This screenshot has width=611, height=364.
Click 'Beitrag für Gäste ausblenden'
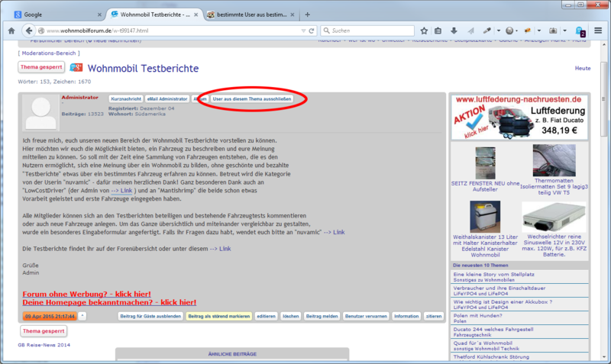point(150,316)
